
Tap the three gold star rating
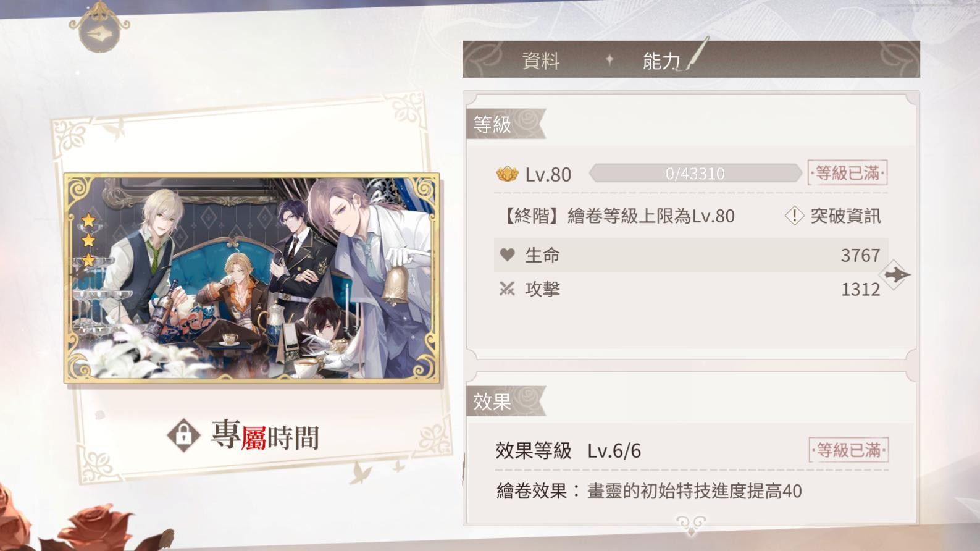click(89, 240)
